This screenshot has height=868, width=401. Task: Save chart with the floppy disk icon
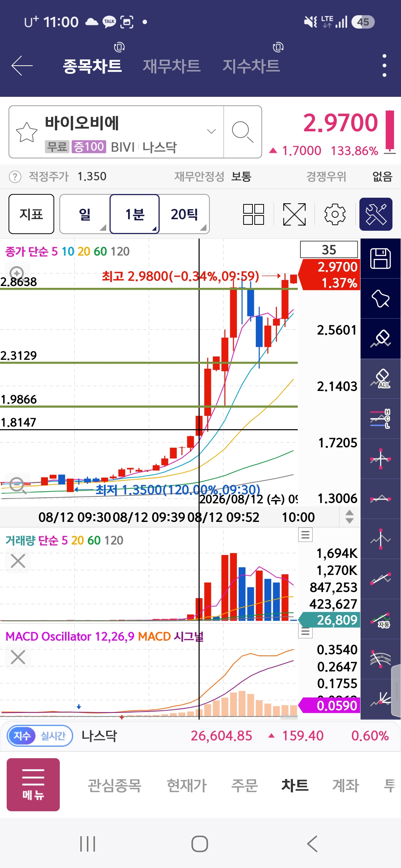click(x=381, y=259)
